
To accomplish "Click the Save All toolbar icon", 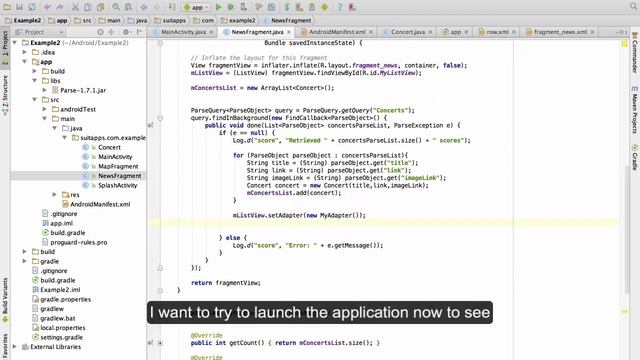I will pos(19,7).
